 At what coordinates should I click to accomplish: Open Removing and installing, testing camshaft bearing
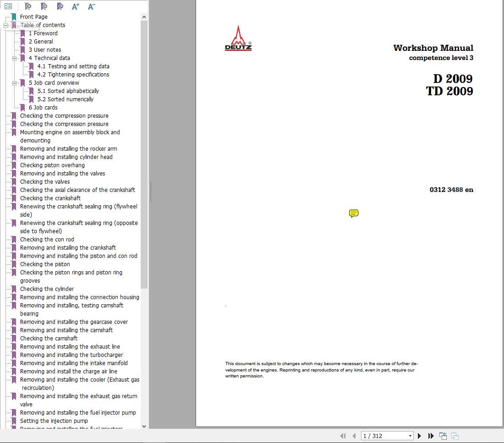[x=71, y=310]
